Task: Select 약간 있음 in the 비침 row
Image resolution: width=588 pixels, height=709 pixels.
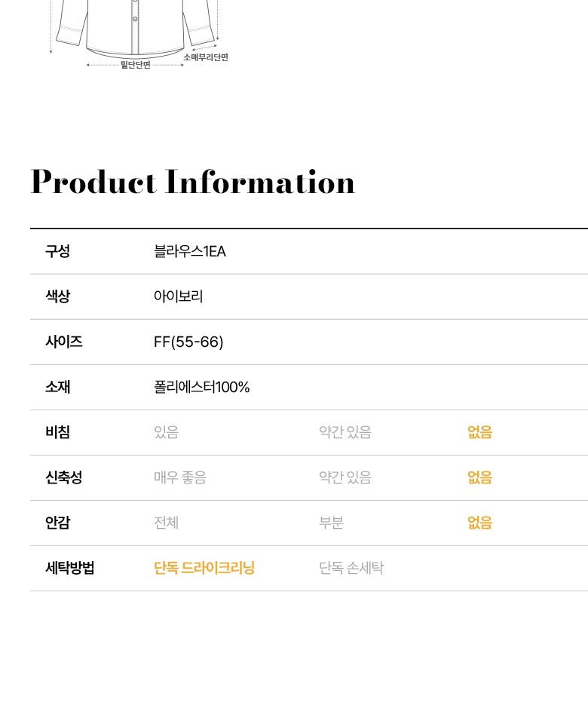Action: click(x=345, y=432)
